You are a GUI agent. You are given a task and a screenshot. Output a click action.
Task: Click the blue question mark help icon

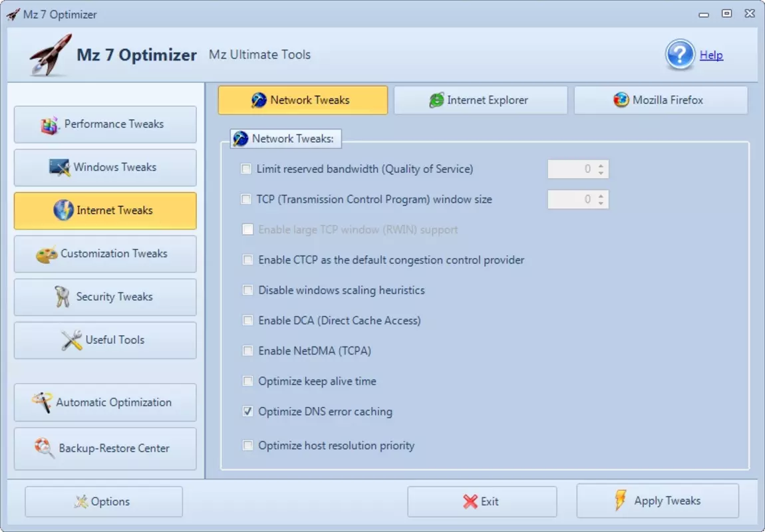[x=680, y=55]
